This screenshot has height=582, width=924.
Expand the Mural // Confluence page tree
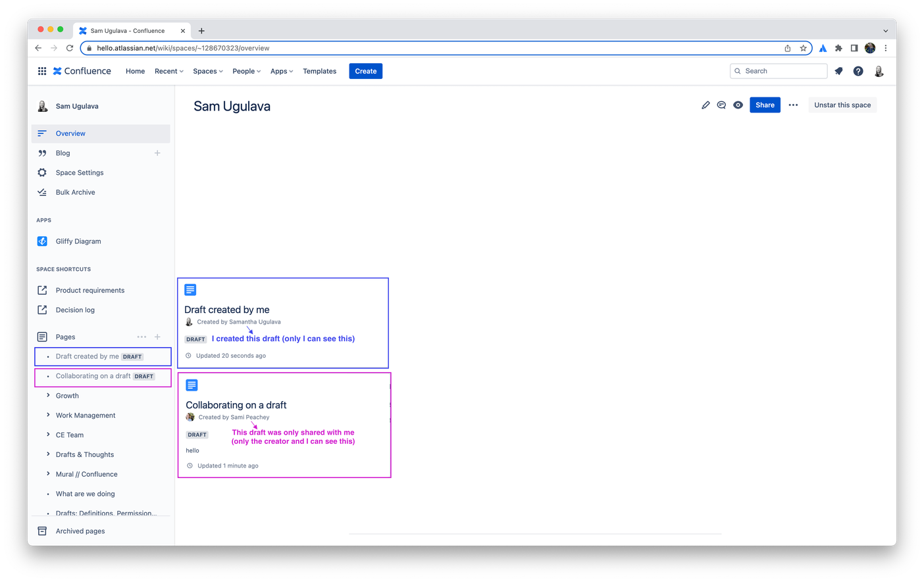[x=48, y=473]
